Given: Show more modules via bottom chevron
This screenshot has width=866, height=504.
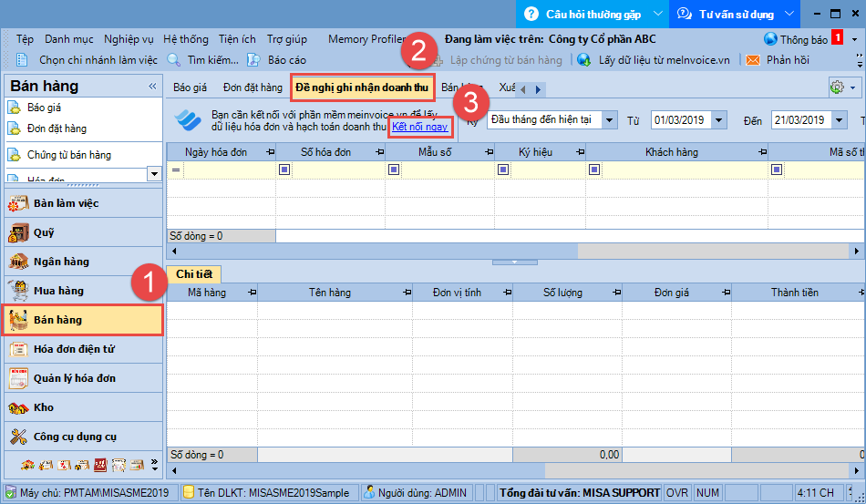Looking at the screenshot, I should [x=154, y=466].
